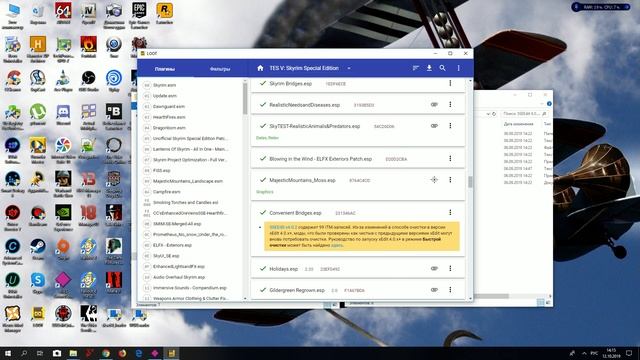Click the 'здесь' link in the yellow warning

tap(337, 245)
